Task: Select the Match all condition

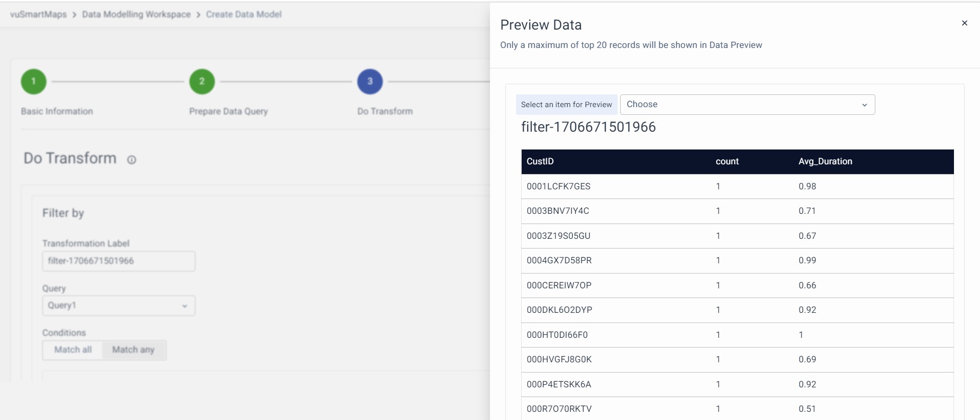Action: [73, 350]
